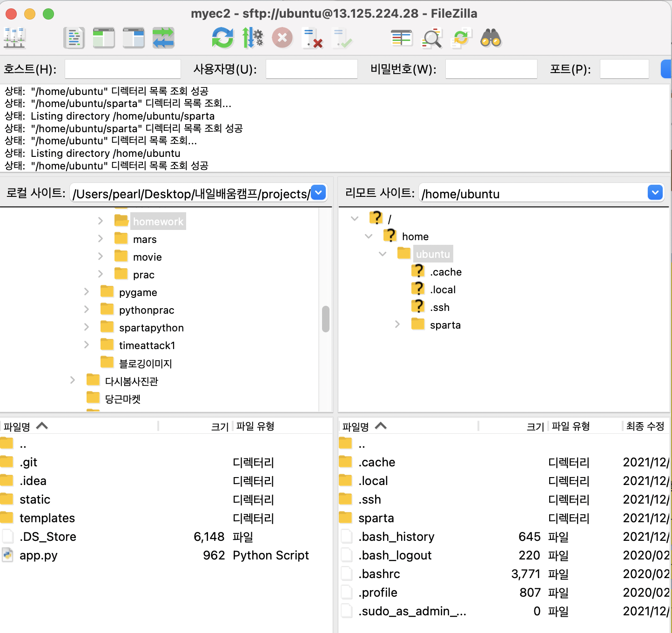Toggle directory comparison icon

[431, 38]
